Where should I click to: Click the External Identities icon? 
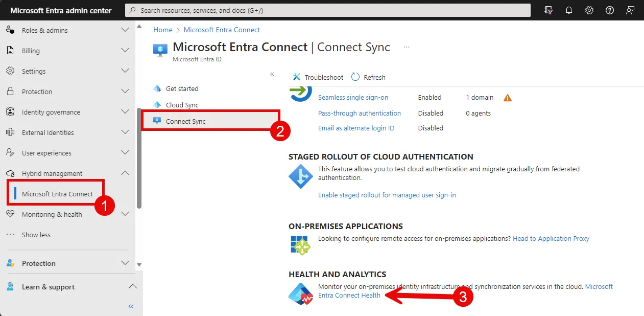[x=10, y=132]
